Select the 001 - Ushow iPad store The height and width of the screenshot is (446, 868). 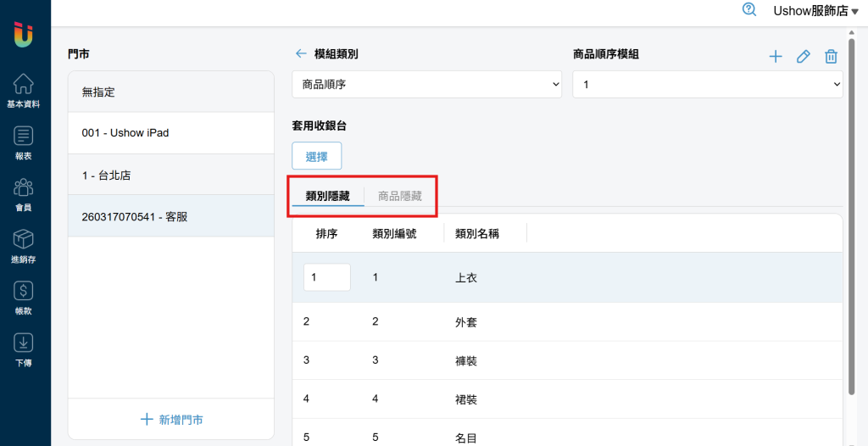tap(171, 133)
